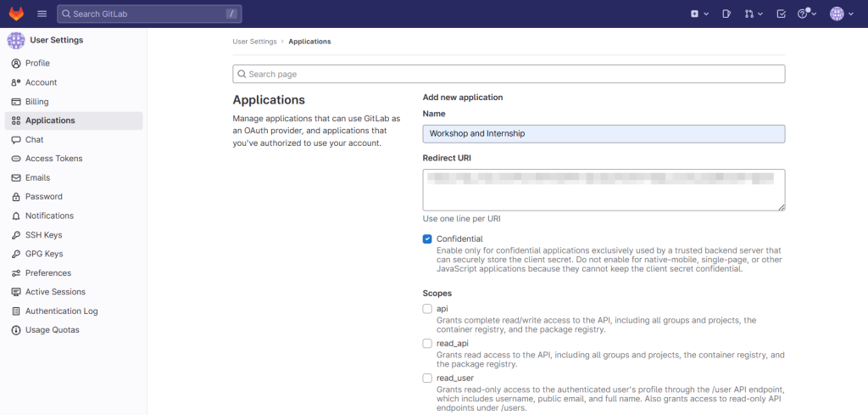Check the read_user scope checkbox
This screenshot has width=868, height=415.
point(427,379)
